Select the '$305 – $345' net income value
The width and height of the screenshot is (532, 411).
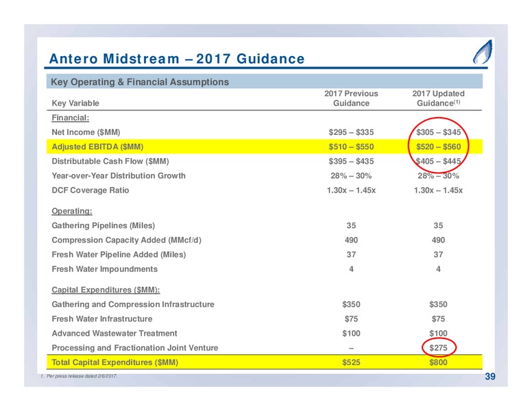[x=438, y=132]
